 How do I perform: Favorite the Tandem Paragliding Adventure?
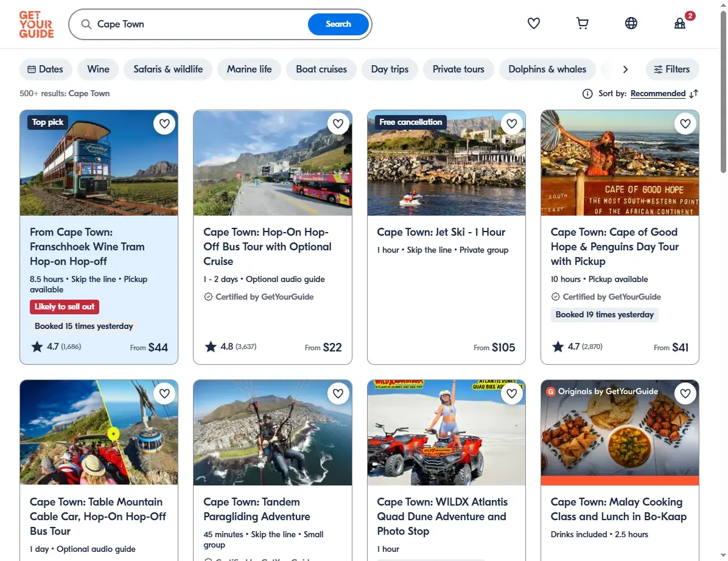[x=338, y=393]
